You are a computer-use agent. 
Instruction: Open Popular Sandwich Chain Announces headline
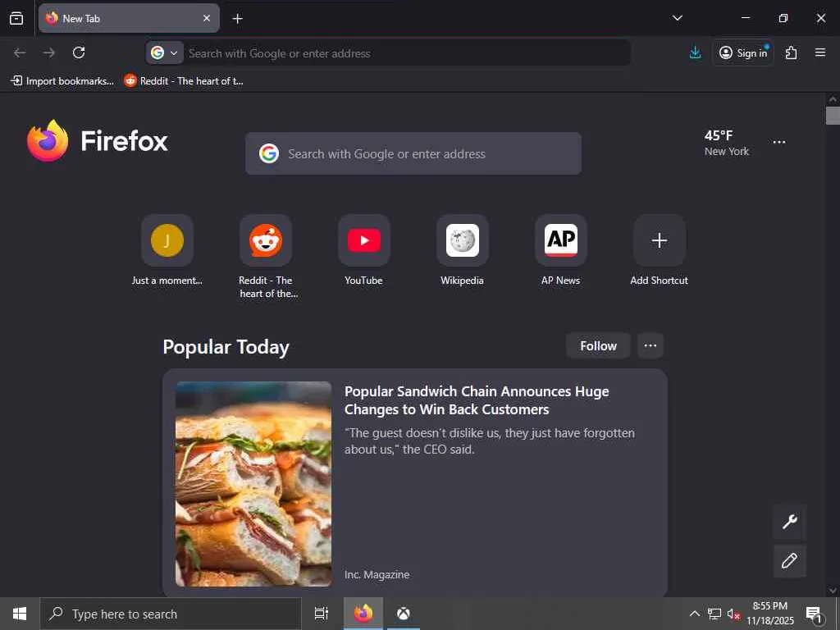477,400
